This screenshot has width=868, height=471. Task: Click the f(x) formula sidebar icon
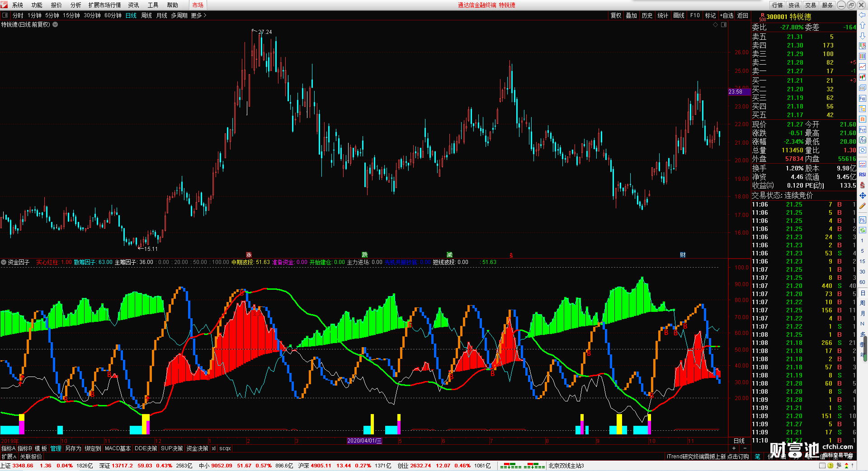(863, 140)
